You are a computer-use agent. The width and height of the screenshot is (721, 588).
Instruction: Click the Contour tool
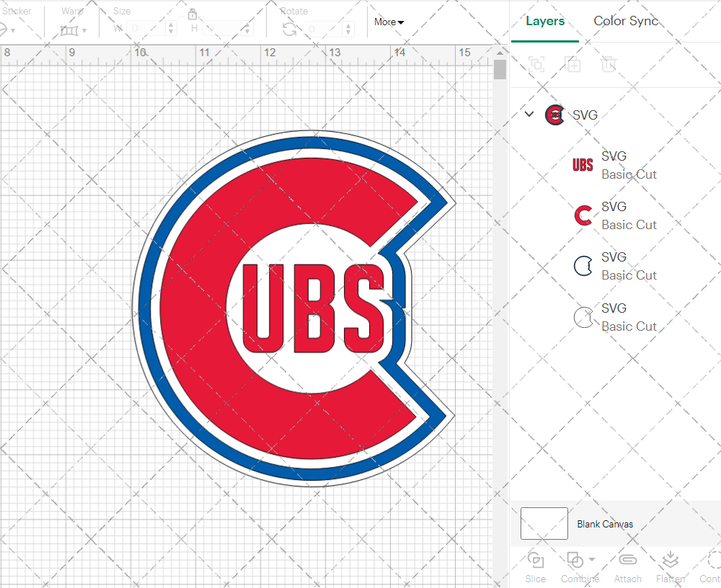[x=711, y=567]
